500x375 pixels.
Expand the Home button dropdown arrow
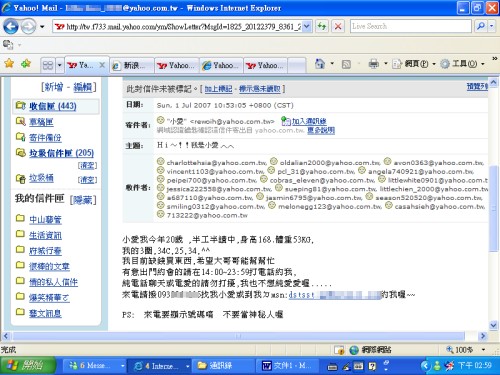(332, 63)
